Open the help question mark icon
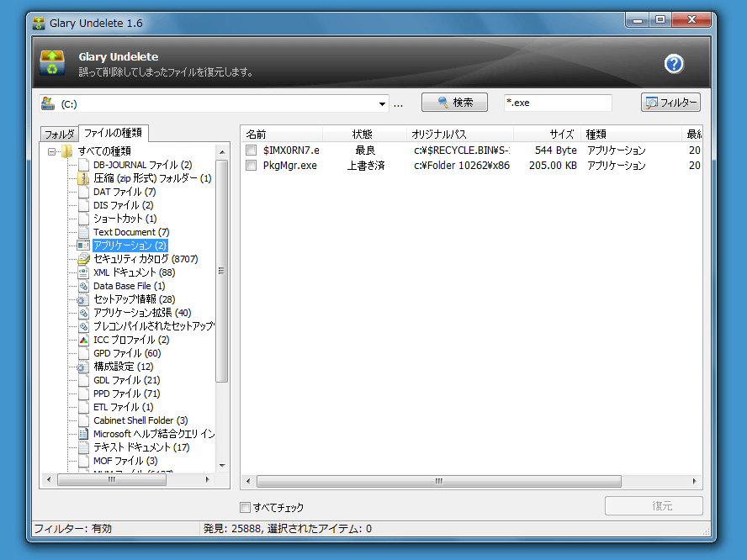 tap(674, 64)
